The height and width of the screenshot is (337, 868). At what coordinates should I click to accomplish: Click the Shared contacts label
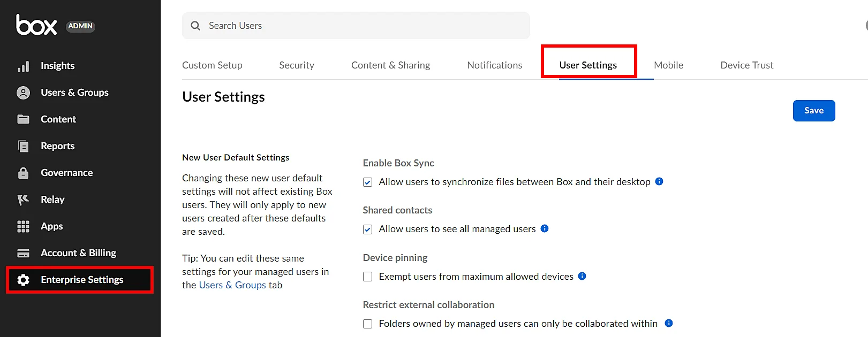(397, 210)
